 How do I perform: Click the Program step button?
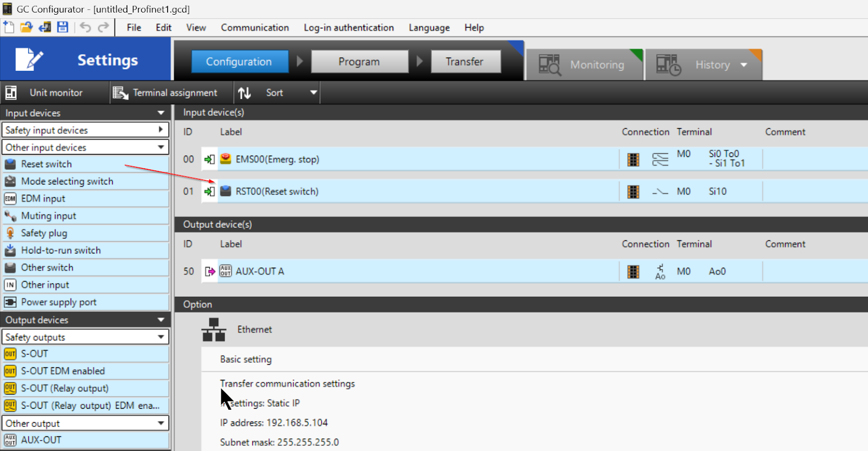tap(359, 62)
